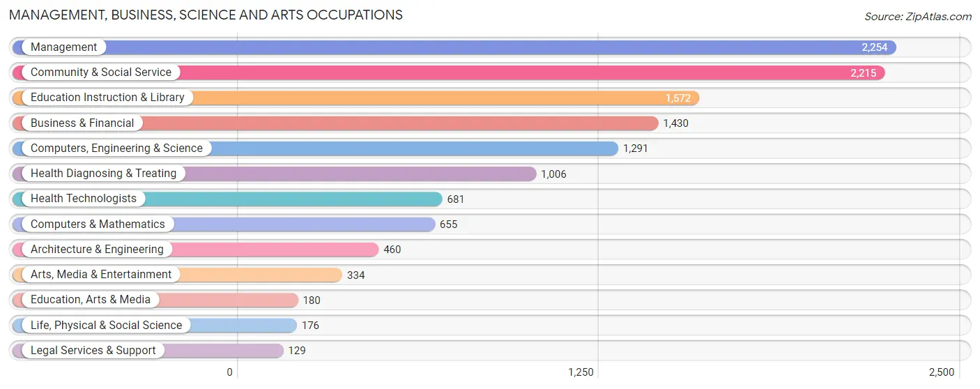Image resolution: width=980 pixels, height=389 pixels.
Task: Click the Architecture & Engineering label
Action: (x=97, y=250)
